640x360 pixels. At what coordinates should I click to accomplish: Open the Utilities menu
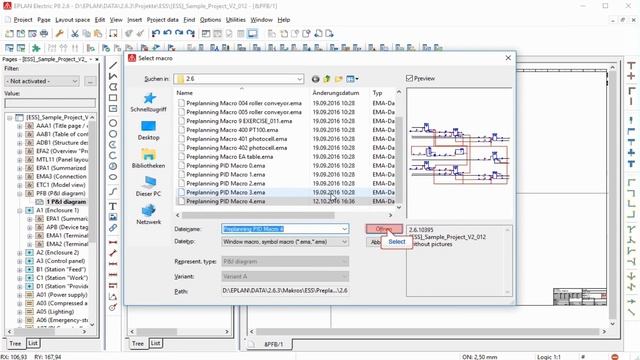point(236,20)
